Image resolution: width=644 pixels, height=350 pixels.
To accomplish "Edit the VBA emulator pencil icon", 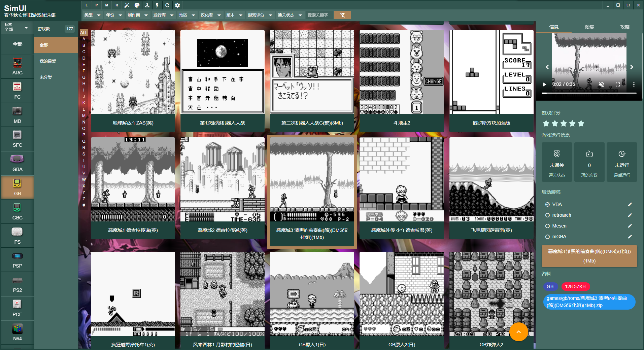I will pos(630,204).
